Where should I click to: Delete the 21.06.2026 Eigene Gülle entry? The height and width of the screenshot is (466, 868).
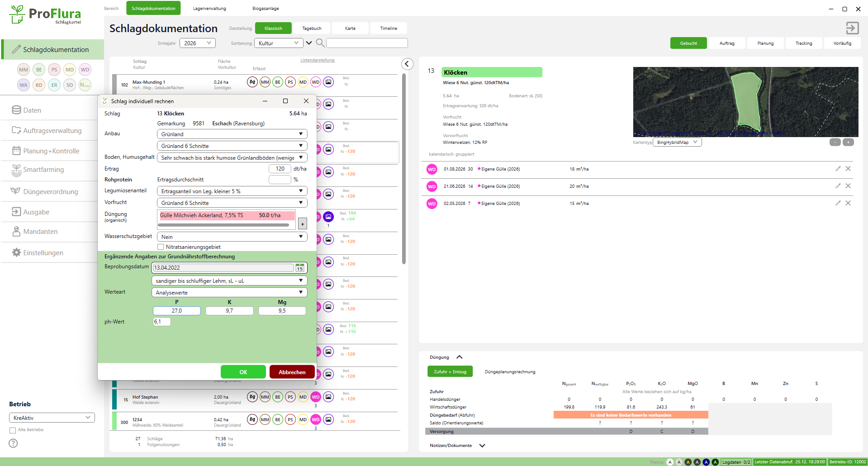[848, 186]
